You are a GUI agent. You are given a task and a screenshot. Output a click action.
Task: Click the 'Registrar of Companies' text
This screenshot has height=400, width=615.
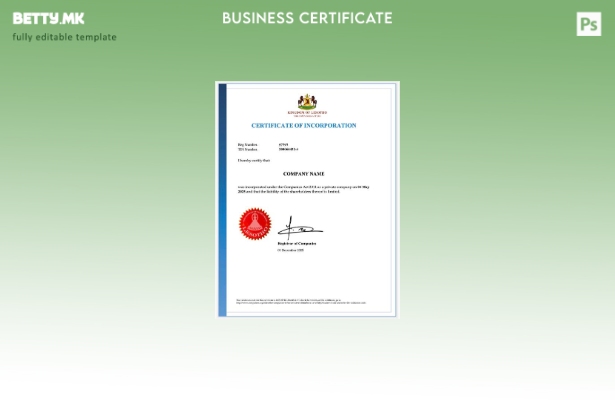point(297,243)
